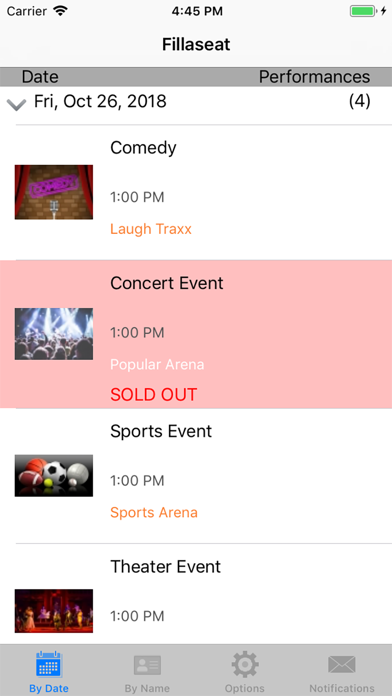Tap the By Date calendar icon
392x696 pixels.
coord(49,664)
